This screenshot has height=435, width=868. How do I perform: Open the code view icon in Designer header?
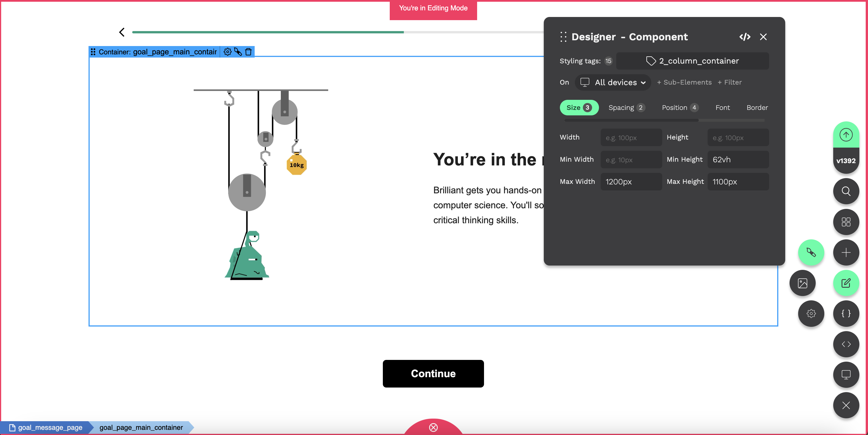pyautogui.click(x=745, y=37)
